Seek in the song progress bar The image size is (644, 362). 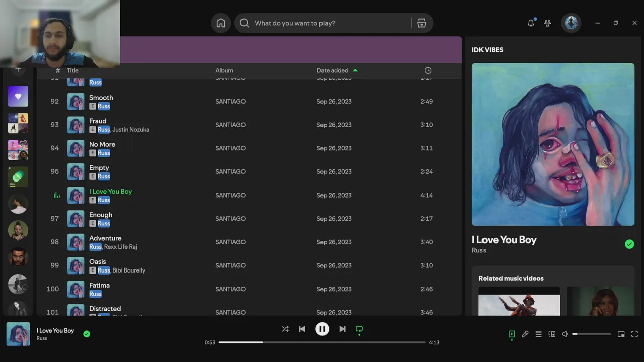pyautogui.click(x=322, y=342)
